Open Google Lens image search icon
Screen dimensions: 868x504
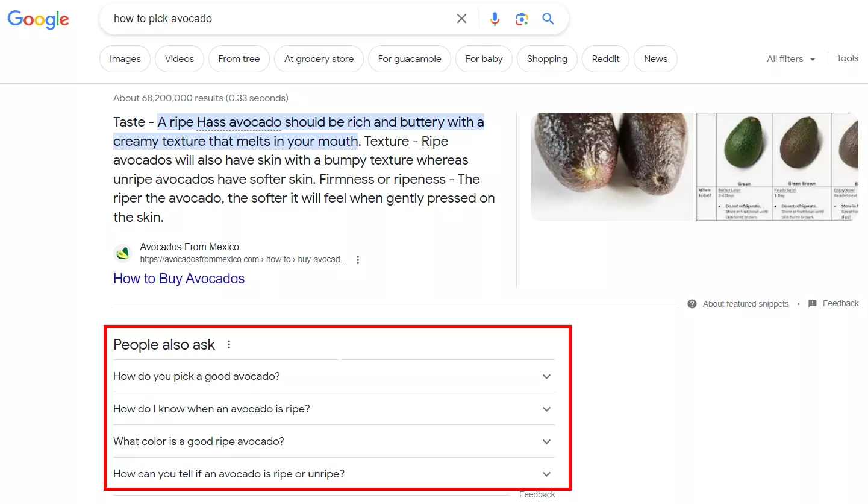click(x=522, y=19)
